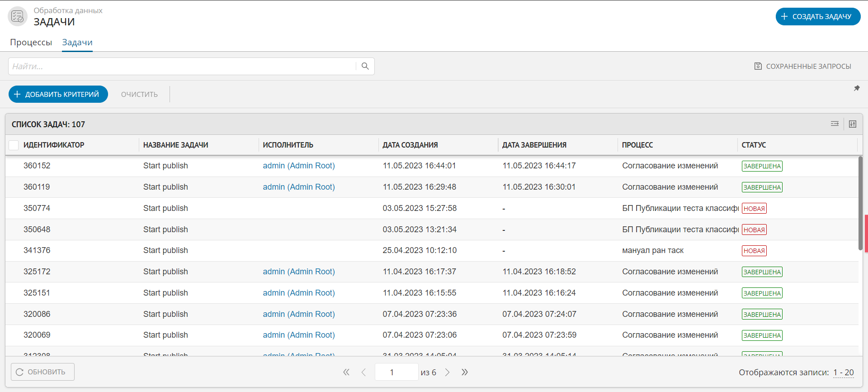Click identifier 341376

pyautogui.click(x=37, y=250)
